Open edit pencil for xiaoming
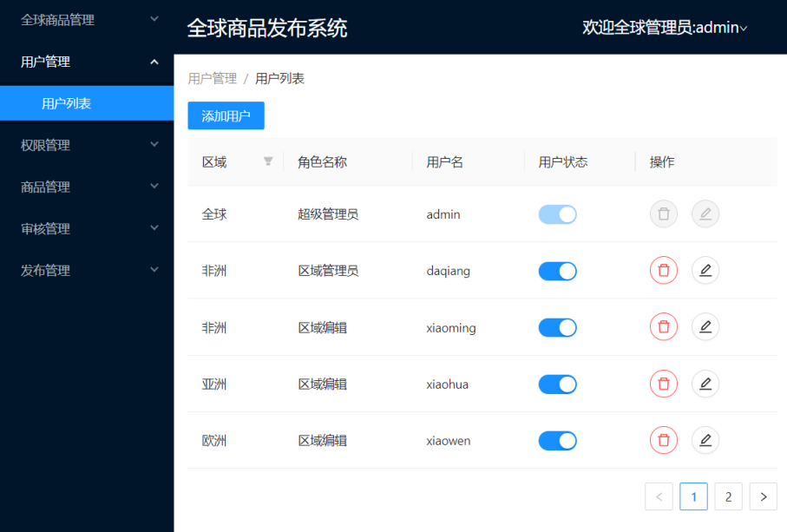 (x=705, y=327)
